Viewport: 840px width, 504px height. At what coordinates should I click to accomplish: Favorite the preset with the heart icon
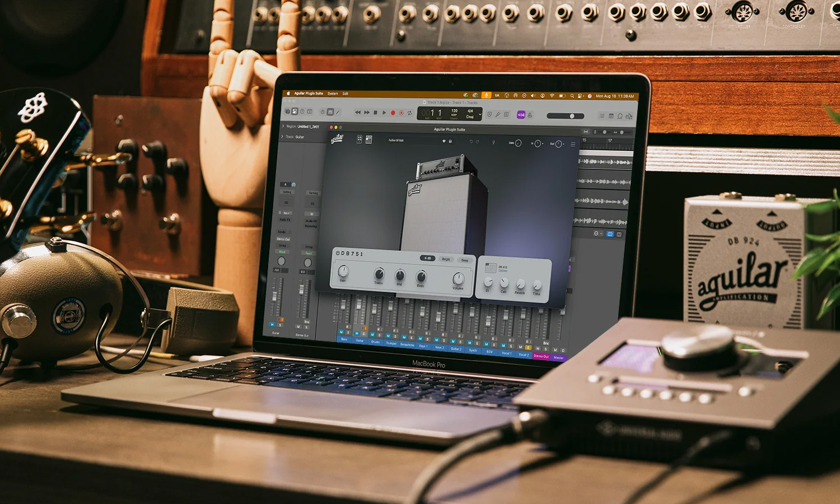(444, 141)
